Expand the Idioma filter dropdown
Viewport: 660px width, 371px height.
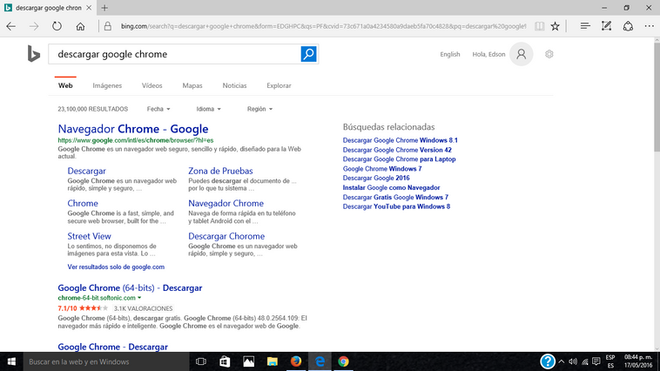point(208,109)
